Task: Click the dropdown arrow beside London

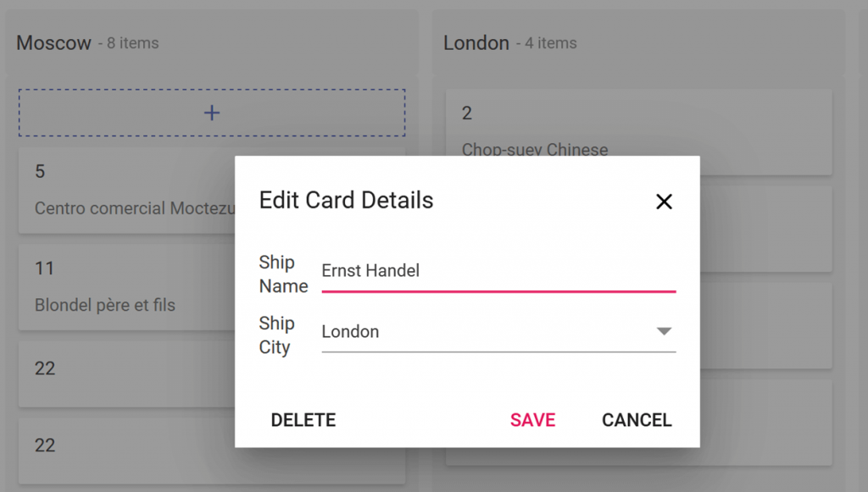Action: click(x=665, y=332)
